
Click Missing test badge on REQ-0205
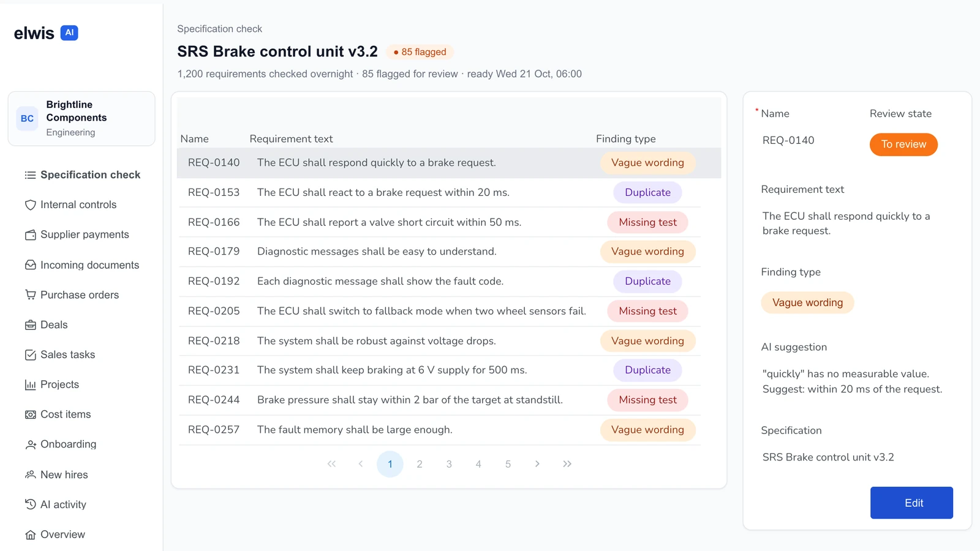[647, 311]
